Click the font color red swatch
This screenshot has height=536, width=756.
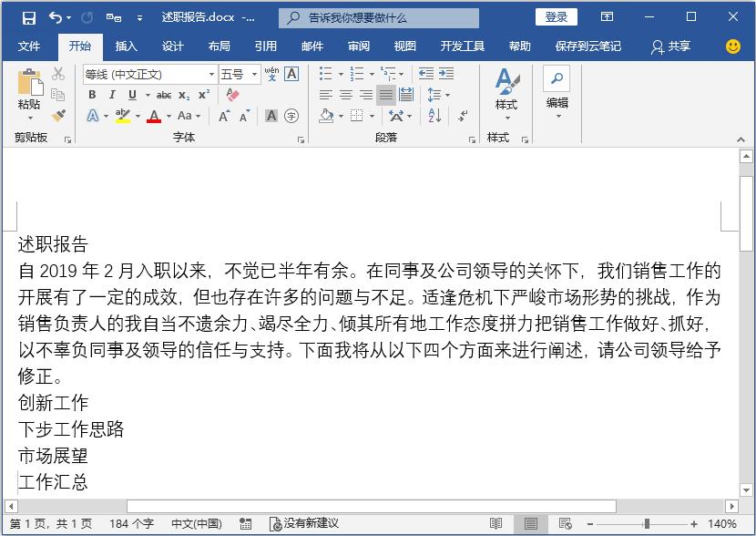tap(154, 120)
